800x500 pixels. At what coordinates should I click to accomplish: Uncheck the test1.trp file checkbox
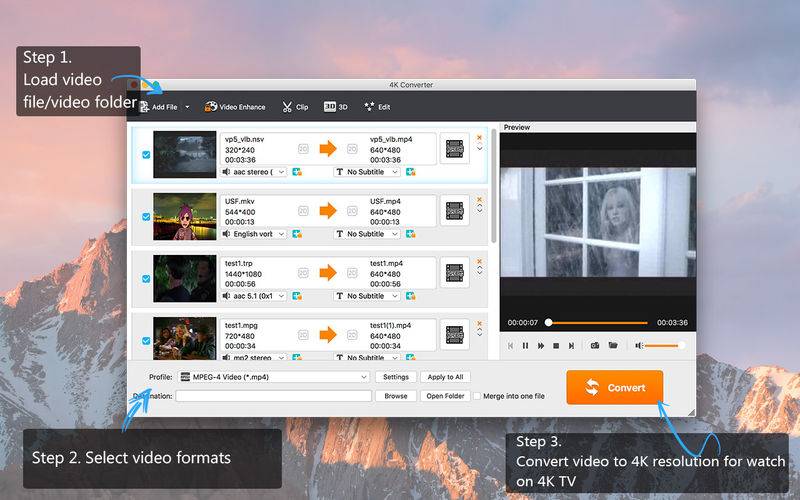pyautogui.click(x=146, y=279)
